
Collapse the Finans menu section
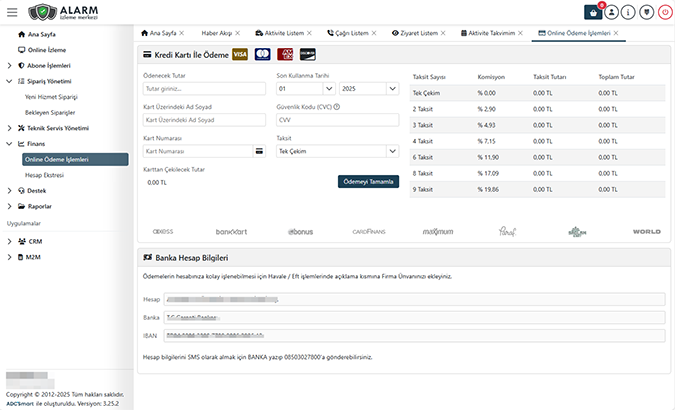[36, 144]
